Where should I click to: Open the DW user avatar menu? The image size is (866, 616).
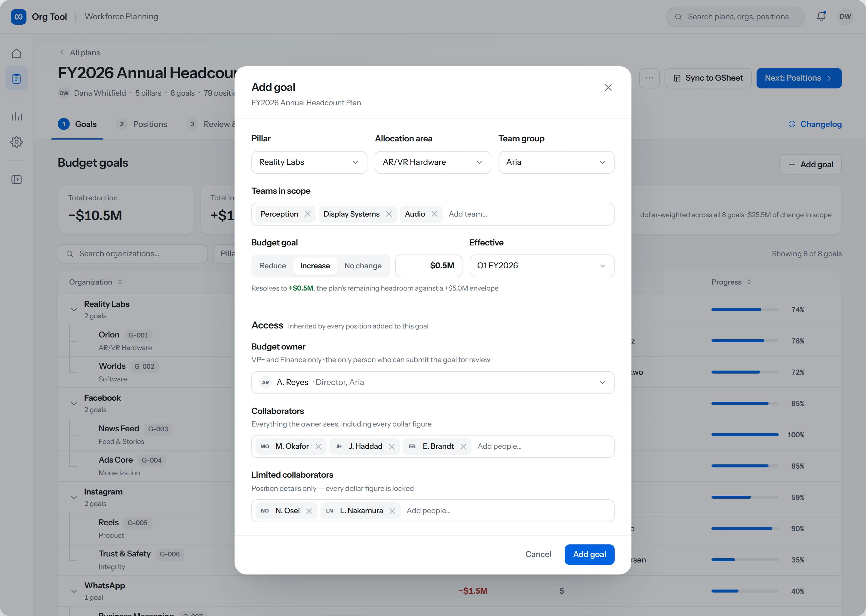845,17
